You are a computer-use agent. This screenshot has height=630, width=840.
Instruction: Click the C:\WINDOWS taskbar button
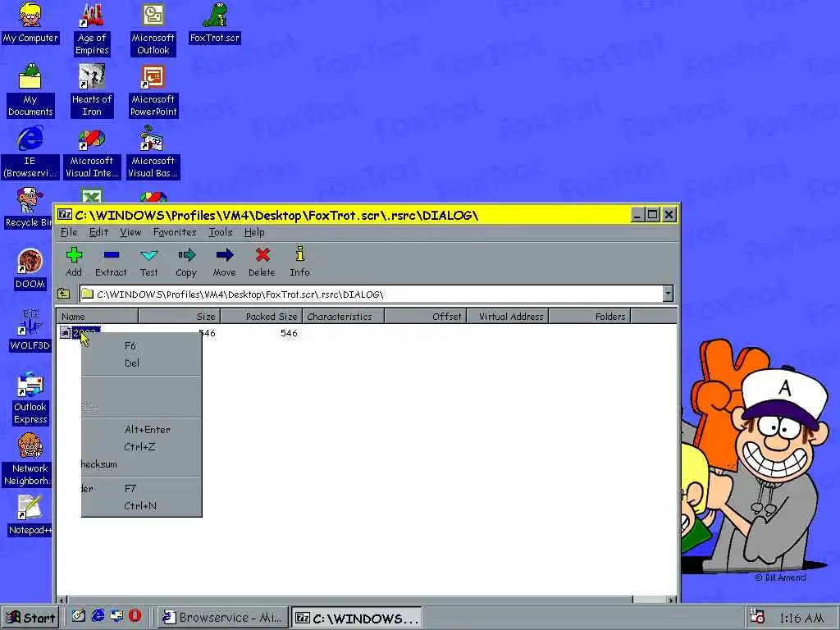click(356, 617)
